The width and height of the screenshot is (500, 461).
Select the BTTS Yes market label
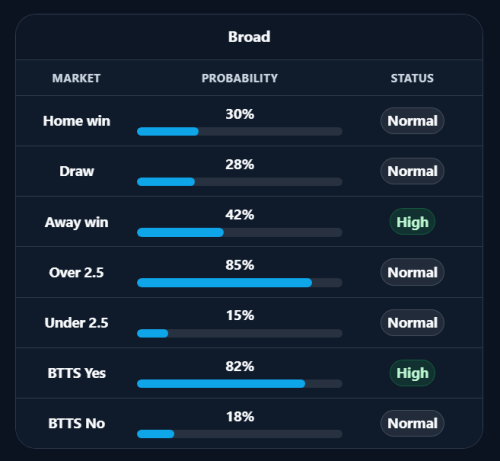coord(76,373)
